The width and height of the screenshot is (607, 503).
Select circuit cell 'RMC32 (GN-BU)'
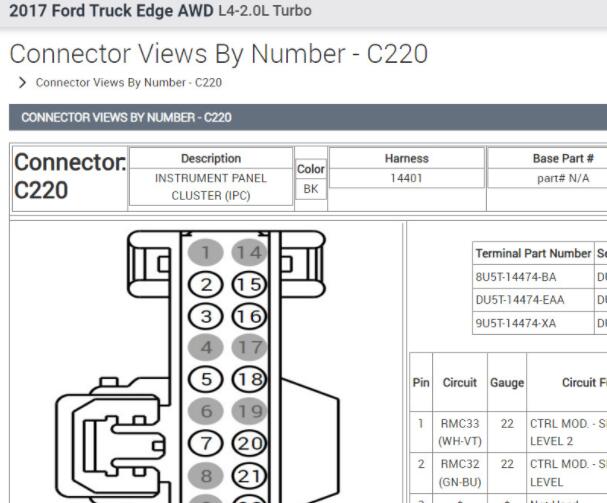click(460, 473)
